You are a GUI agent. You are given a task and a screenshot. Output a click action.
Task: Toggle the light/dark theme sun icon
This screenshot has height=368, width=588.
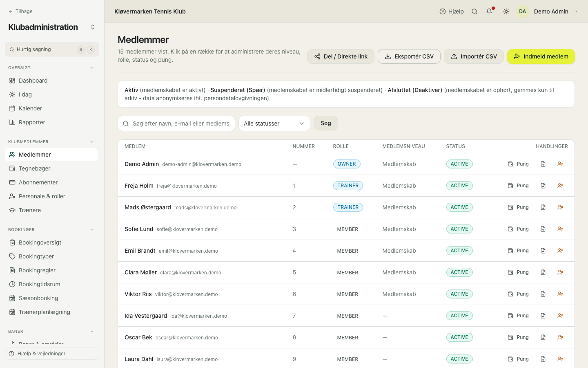[506, 11]
